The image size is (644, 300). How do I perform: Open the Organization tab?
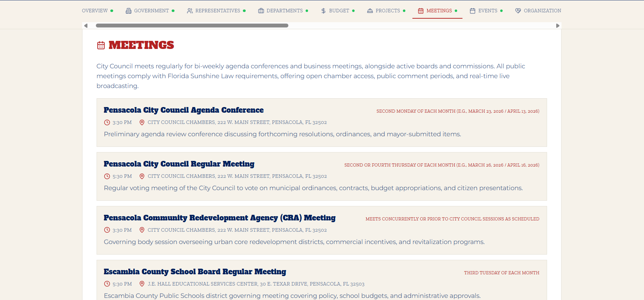pos(538,11)
